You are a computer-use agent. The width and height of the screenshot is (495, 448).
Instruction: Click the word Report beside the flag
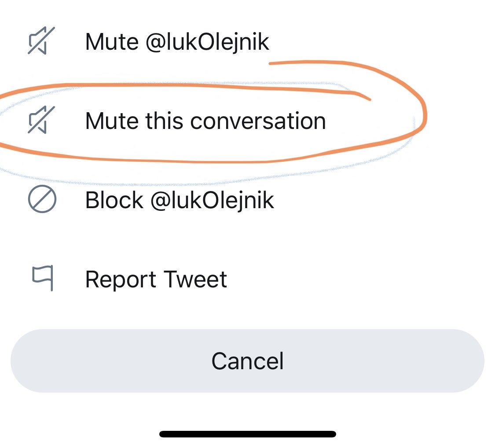(x=121, y=280)
